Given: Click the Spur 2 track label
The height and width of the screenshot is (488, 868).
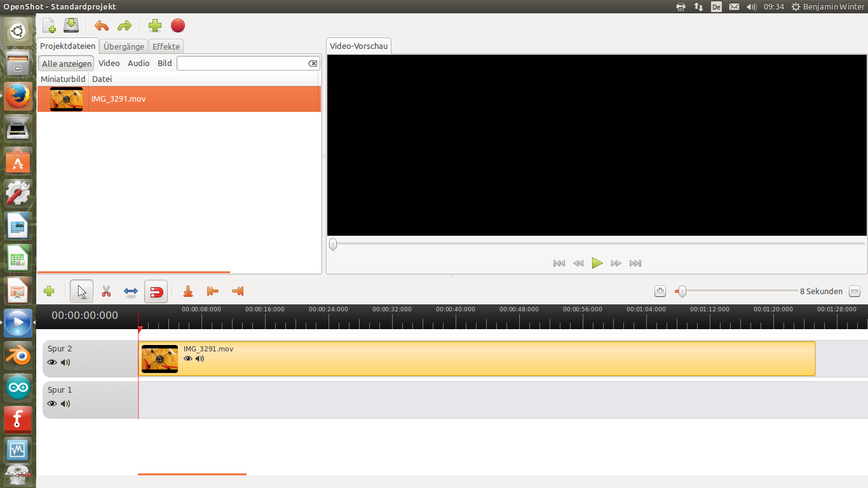Looking at the screenshot, I should tap(60, 349).
